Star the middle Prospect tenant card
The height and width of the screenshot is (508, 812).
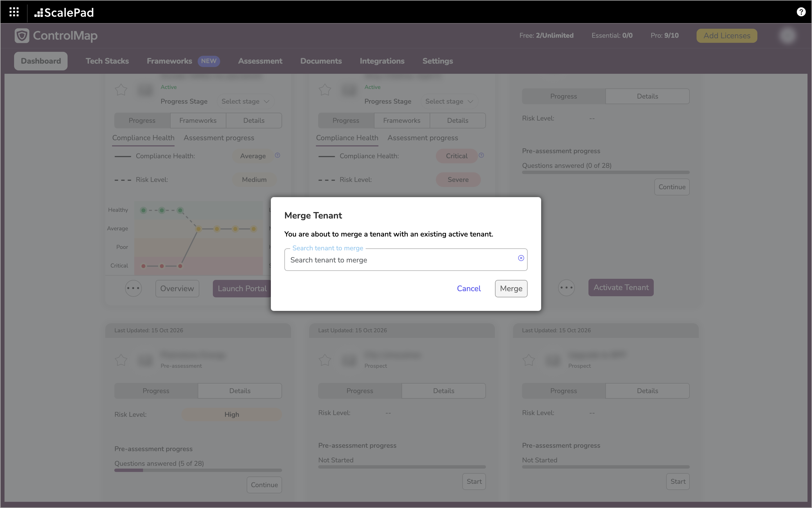pyautogui.click(x=325, y=360)
